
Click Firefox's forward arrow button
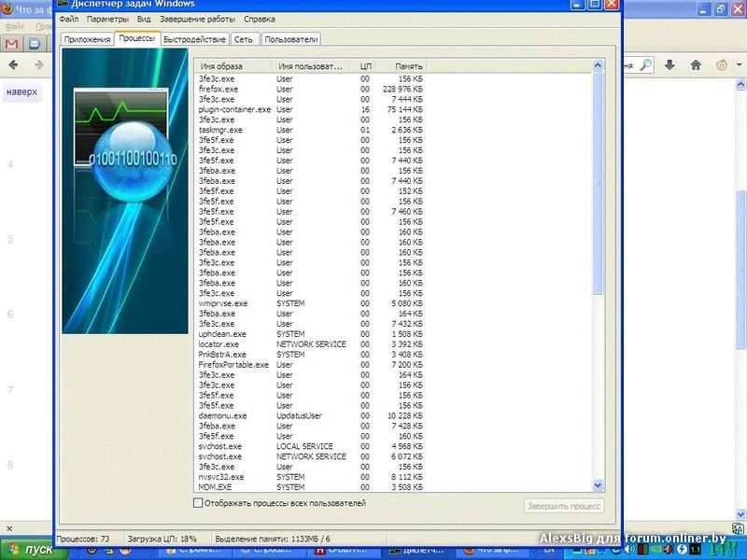point(39,64)
